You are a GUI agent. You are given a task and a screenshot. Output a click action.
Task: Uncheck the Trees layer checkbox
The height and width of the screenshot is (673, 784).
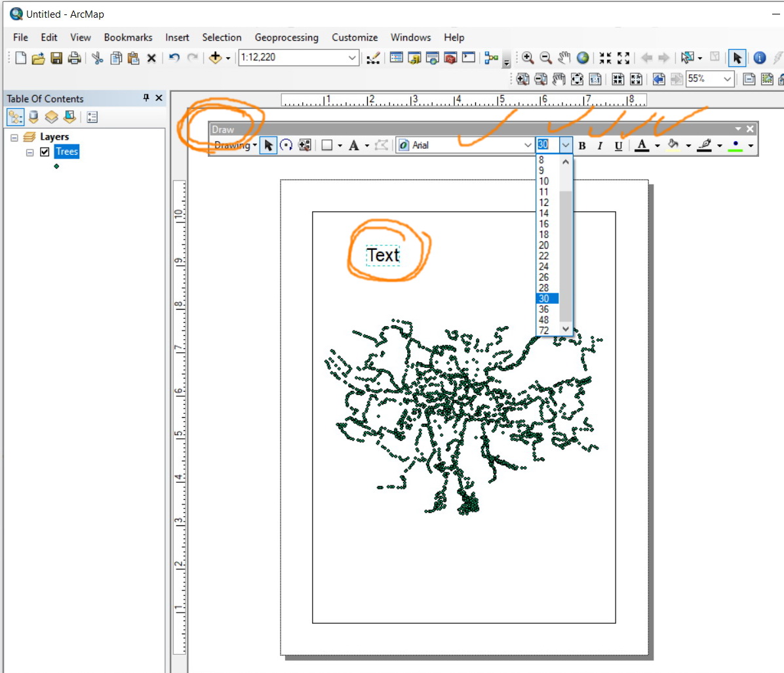tap(45, 152)
